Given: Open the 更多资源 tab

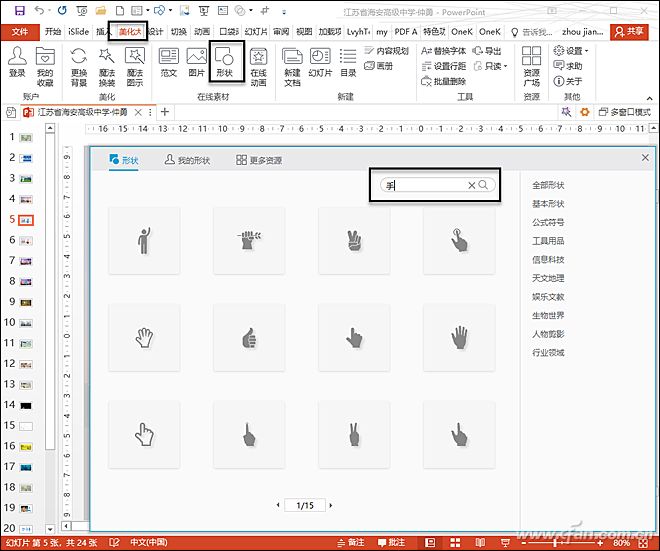Looking at the screenshot, I should tap(260, 160).
